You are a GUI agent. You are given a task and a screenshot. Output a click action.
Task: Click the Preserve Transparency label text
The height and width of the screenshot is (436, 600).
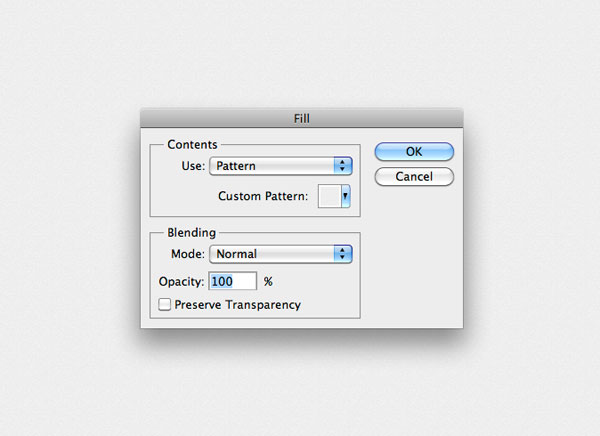tap(238, 305)
